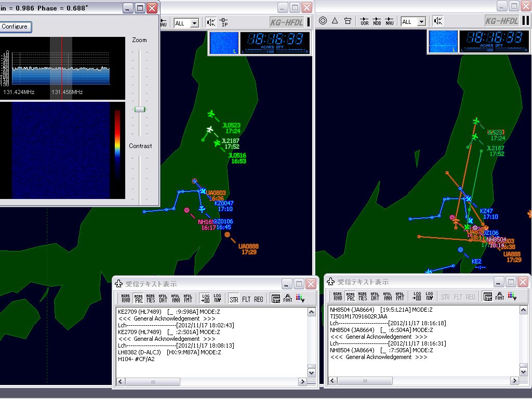Click the down arrow on message scrollbar
This screenshot has height=399, width=532.
(x=311, y=373)
